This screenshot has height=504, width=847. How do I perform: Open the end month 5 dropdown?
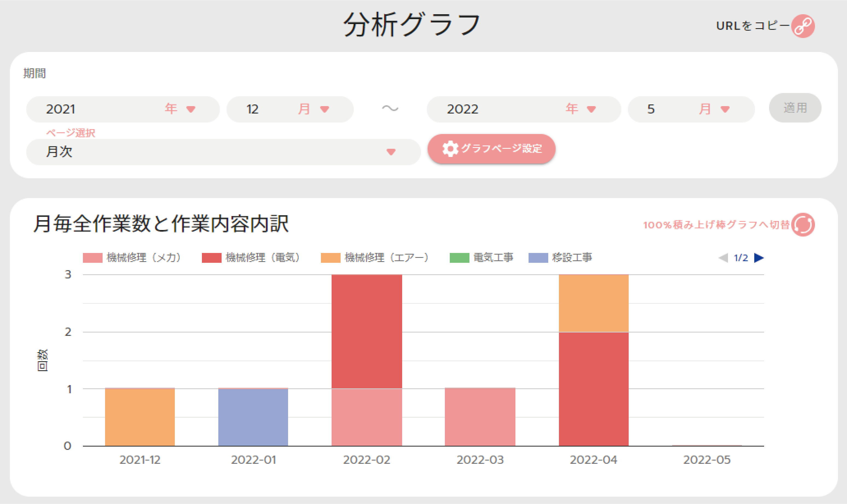coord(691,109)
